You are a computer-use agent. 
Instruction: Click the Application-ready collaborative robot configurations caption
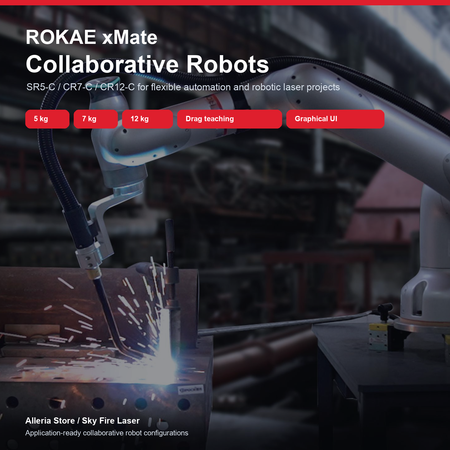[x=107, y=433]
